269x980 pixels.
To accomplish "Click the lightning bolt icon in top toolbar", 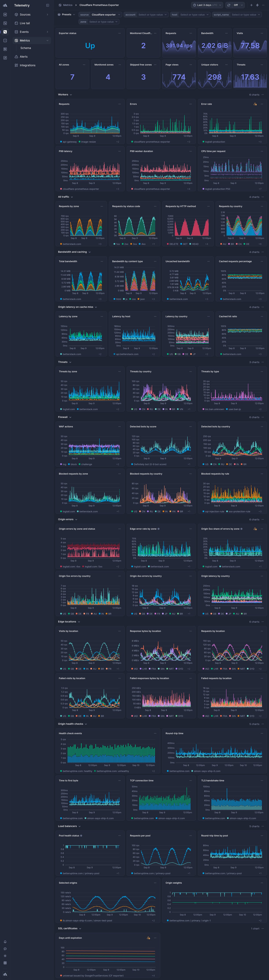I will 257,5.
